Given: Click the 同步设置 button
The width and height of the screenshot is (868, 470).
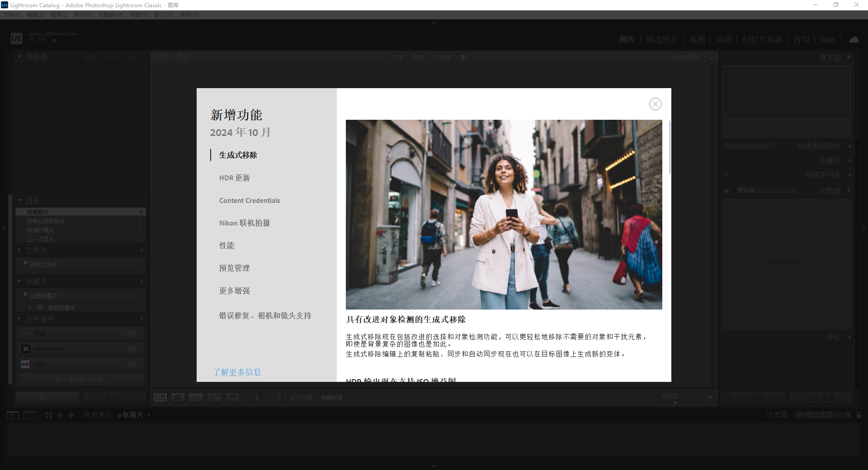Looking at the screenshot, I should (x=820, y=397).
